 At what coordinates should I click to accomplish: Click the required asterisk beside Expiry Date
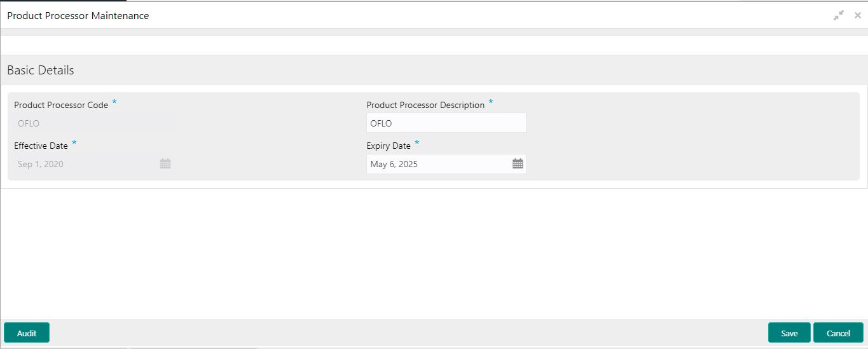click(x=417, y=143)
